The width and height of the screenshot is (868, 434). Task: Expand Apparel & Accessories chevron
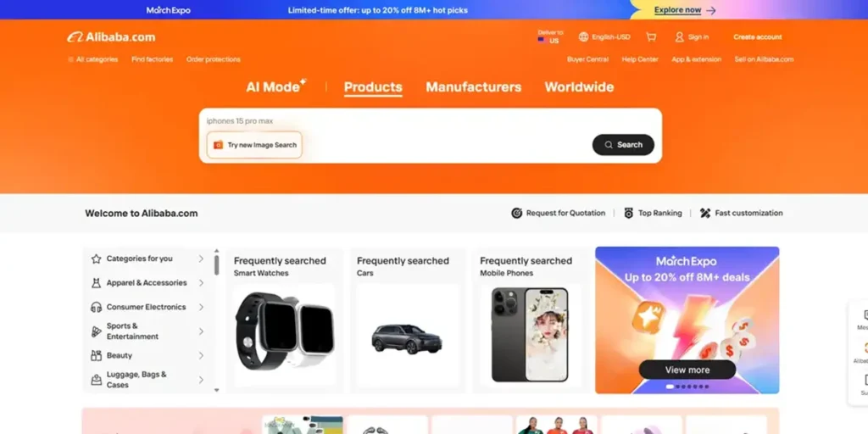201,283
